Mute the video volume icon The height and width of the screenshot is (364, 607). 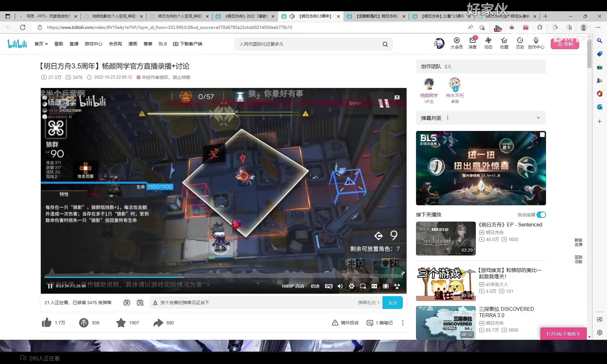pyautogui.click(x=340, y=286)
